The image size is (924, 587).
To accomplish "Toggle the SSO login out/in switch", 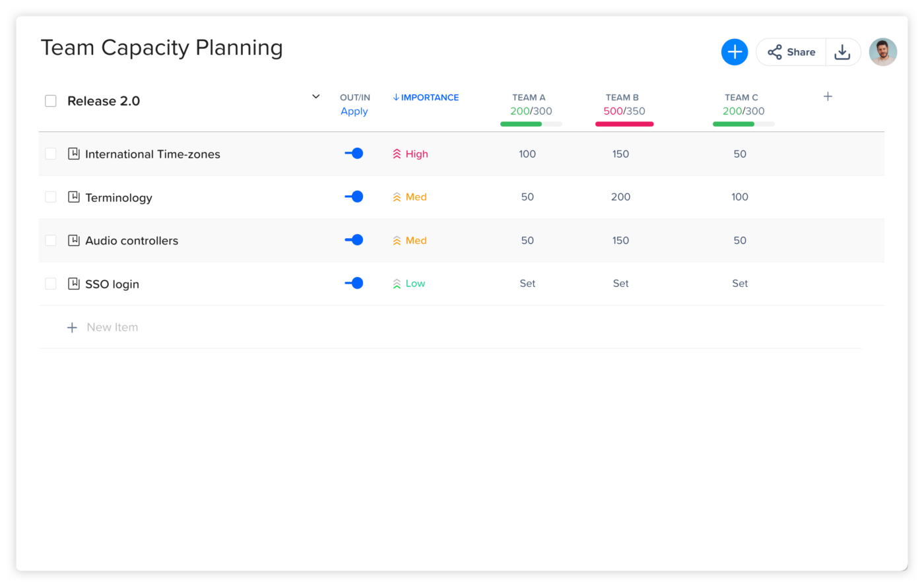I will pyautogui.click(x=354, y=283).
